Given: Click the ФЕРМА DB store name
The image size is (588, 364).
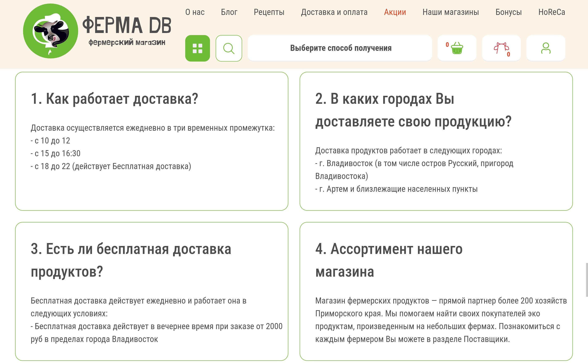Looking at the screenshot, I should [127, 25].
